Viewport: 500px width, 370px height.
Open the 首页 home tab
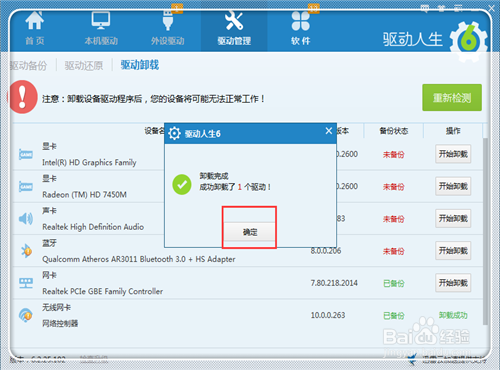pyautogui.click(x=35, y=29)
